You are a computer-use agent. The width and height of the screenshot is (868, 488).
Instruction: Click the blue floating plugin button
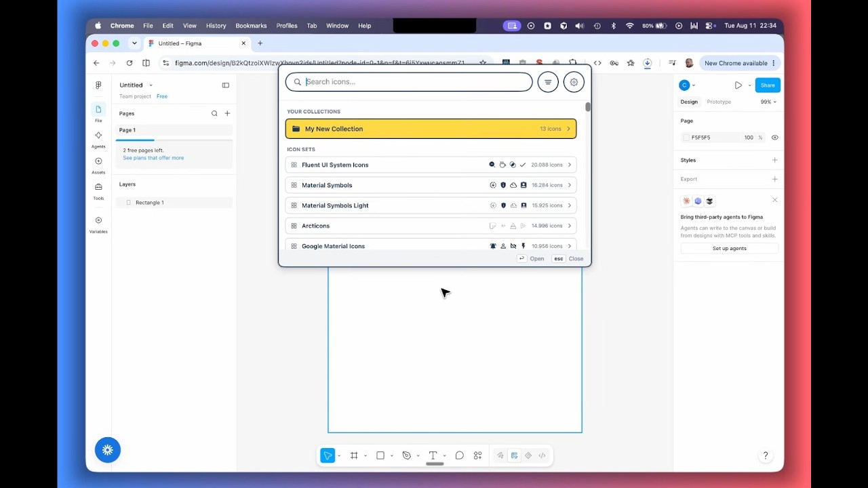pyautogui.click(x=108, y=450)
